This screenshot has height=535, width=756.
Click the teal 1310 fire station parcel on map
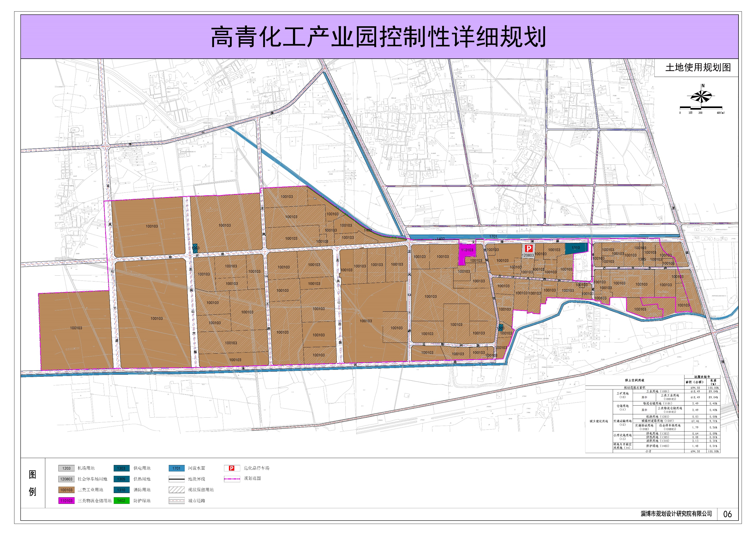(x=576, y=248)
